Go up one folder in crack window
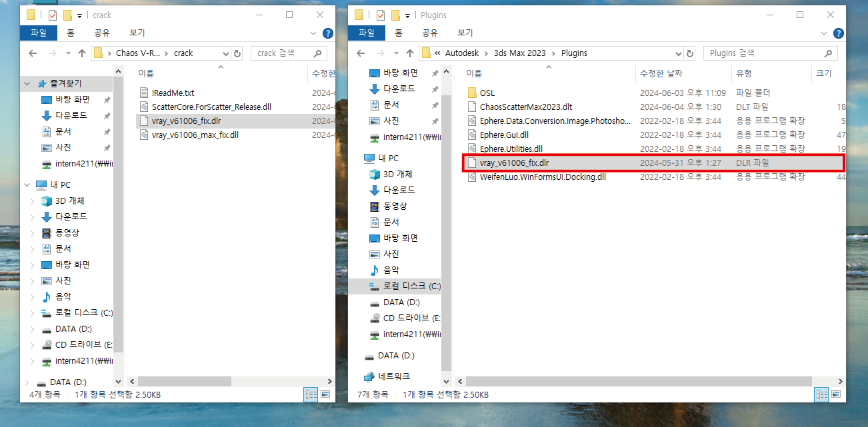 (x=82, y=53)
